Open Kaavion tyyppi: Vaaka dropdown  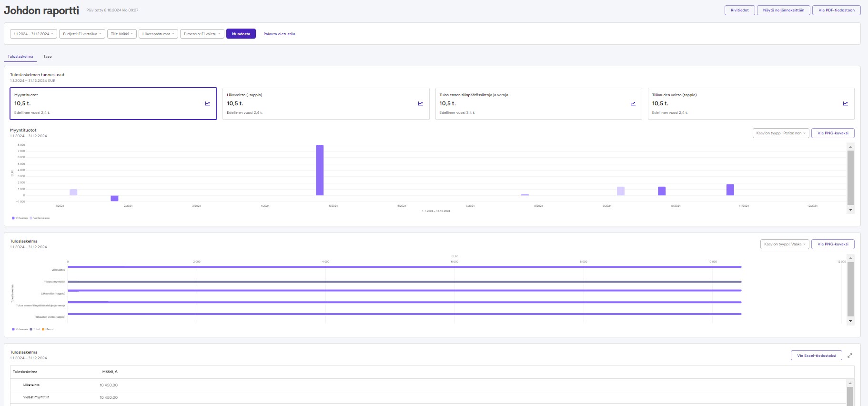(x=785, y=244)
